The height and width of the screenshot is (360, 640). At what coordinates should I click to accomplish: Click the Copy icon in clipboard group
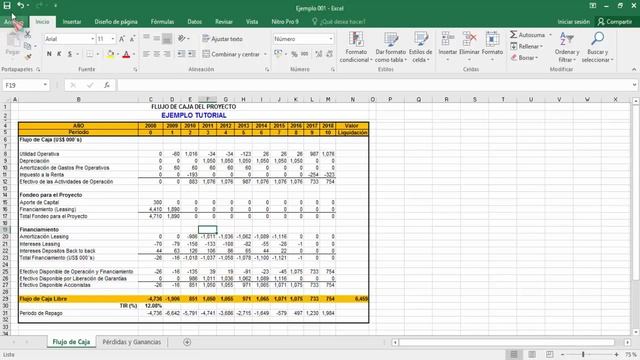[27, 46]
